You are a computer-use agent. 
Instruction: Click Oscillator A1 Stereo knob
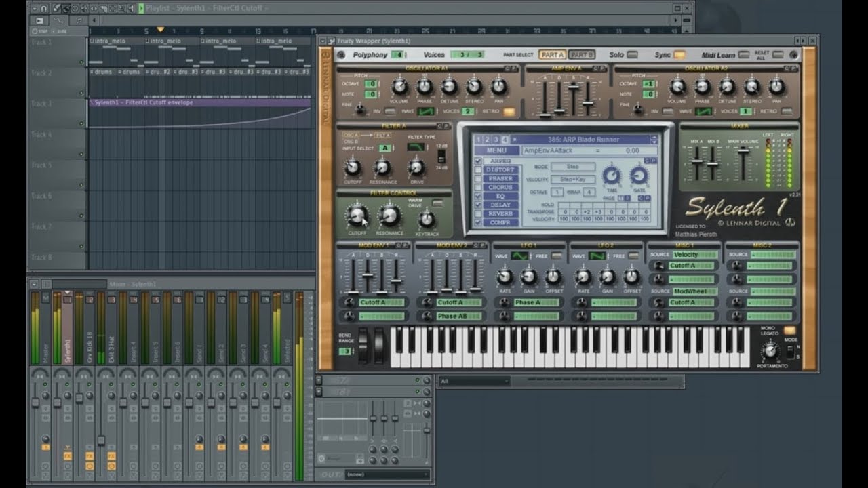pos(474,87)
